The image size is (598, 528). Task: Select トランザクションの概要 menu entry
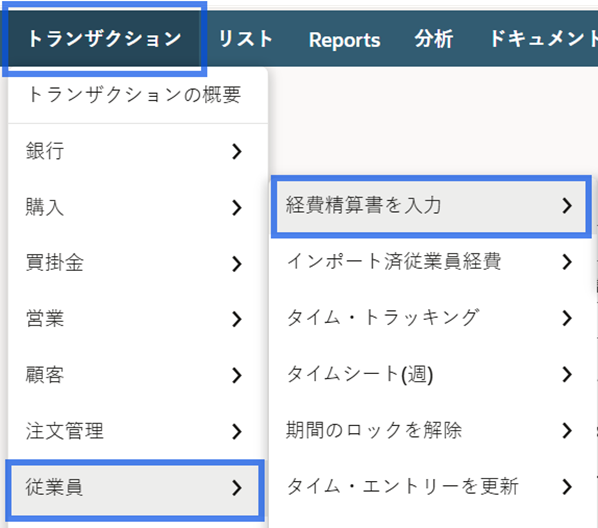pos(135,95)
